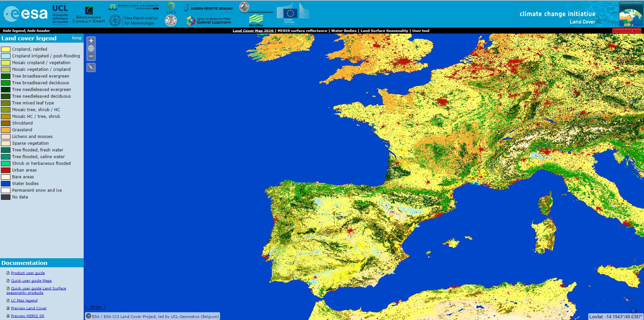Viewport: 644px width, 320px height.
Task: Activate the arrow measure tool on the map
Action: (91, 67)
